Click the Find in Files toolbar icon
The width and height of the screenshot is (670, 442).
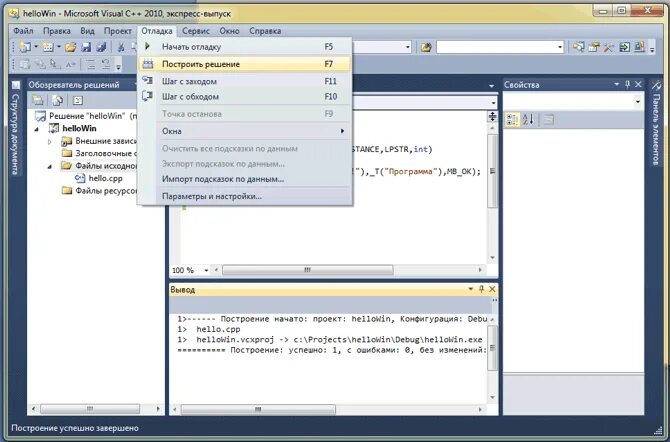(x=426, y=47)
